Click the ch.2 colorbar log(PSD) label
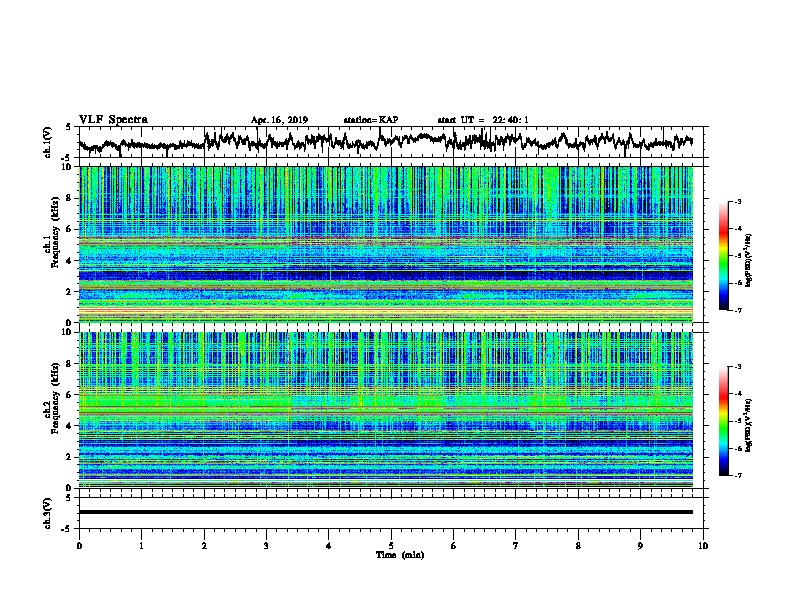792x612 pixels. tap(749, 426)
